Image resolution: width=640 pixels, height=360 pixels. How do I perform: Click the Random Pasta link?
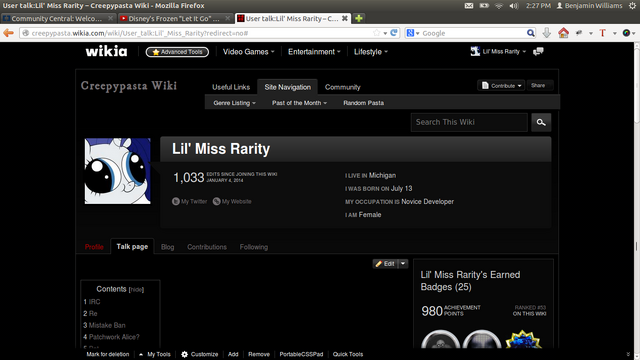coord(363,103)
